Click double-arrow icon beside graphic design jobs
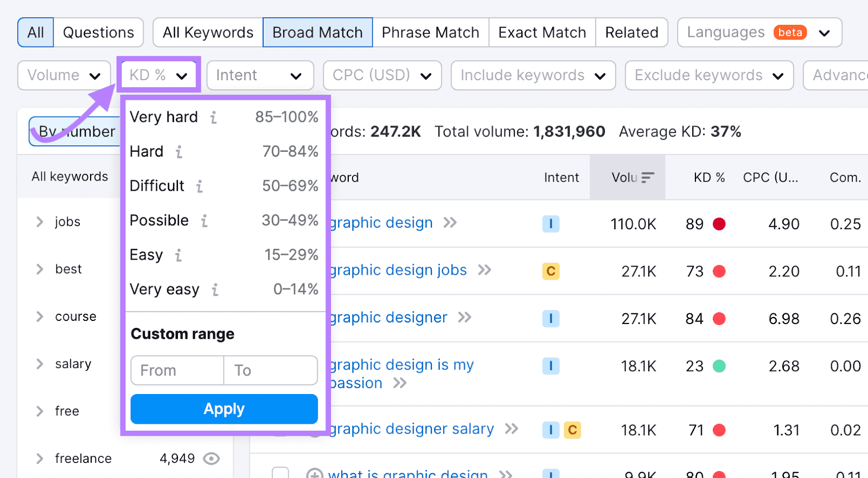The image size is (868, 478). pyautogui.click(x=484, y=270)
